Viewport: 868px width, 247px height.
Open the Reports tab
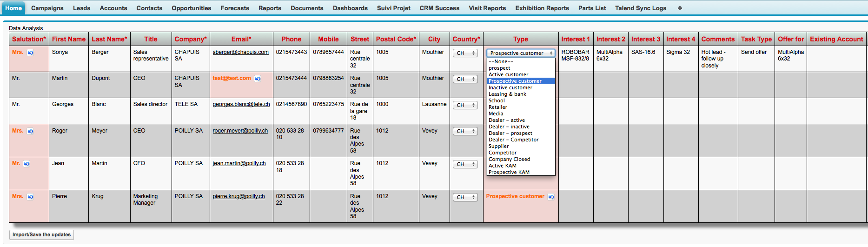[x=270, y=8]
